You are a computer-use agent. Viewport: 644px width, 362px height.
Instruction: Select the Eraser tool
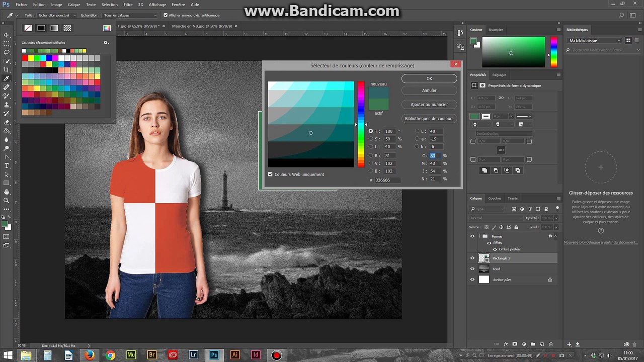[7, 122]
